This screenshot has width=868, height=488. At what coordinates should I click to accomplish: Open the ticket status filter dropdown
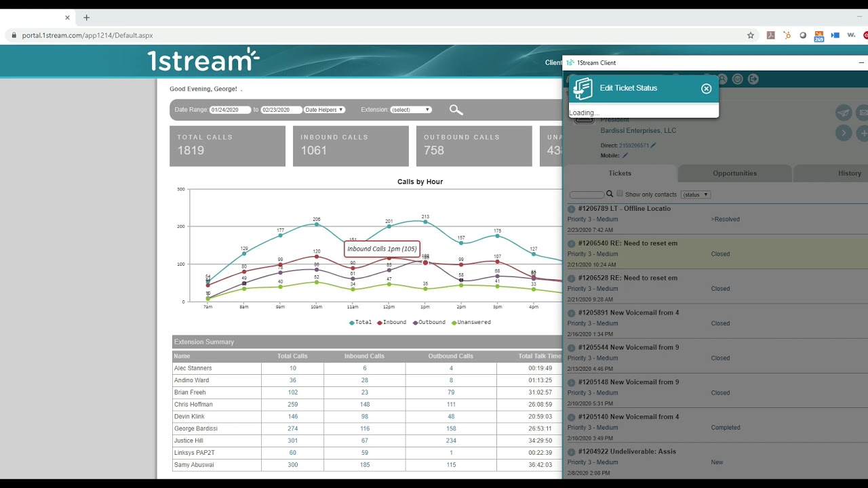click(696, 195)
